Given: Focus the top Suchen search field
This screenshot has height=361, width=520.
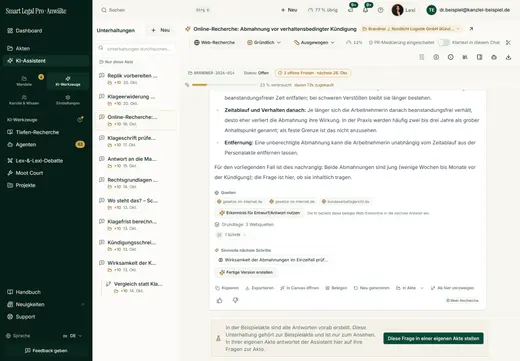Looking at the screenshot, I should [x=155, y=10].
